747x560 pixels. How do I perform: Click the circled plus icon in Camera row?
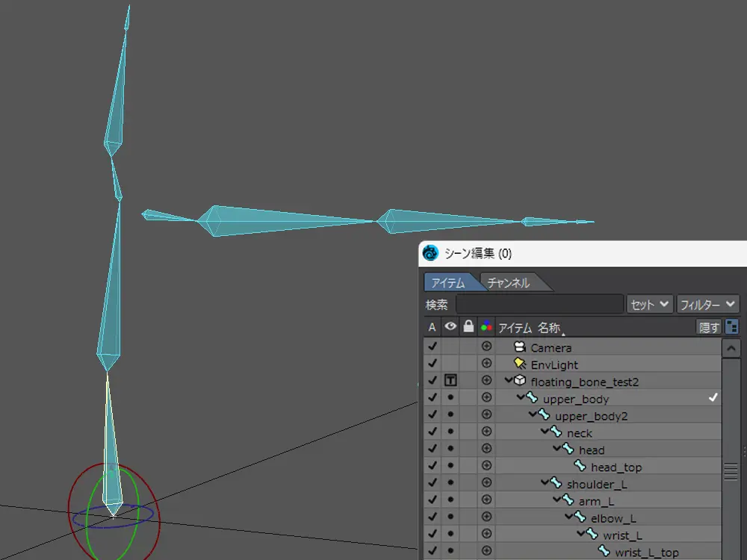pos(486,347)
